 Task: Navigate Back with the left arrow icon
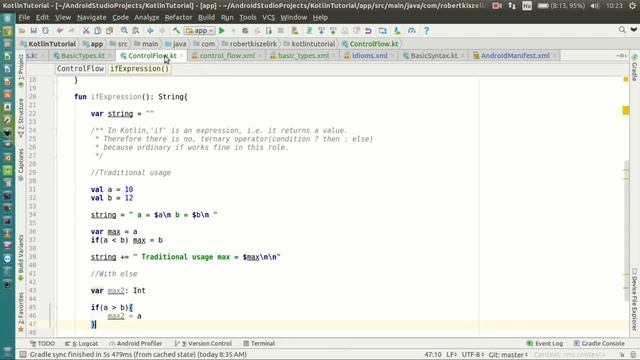(x=150, y=31)
